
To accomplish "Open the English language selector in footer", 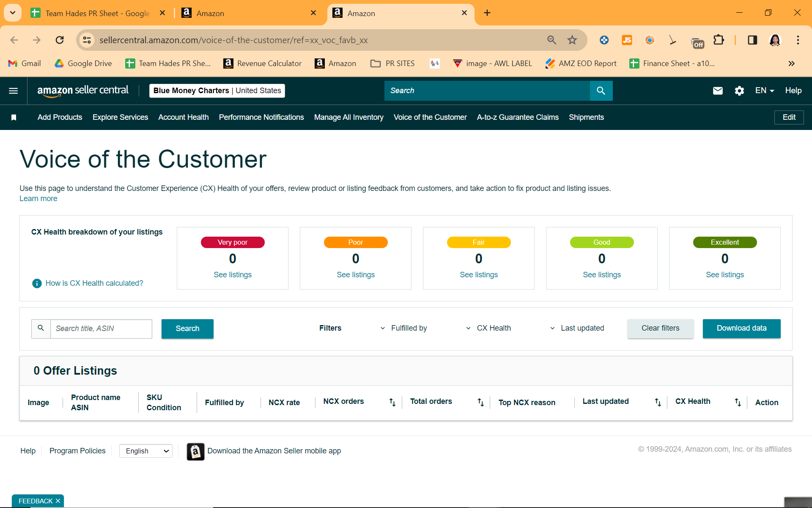I will point(146,451).
